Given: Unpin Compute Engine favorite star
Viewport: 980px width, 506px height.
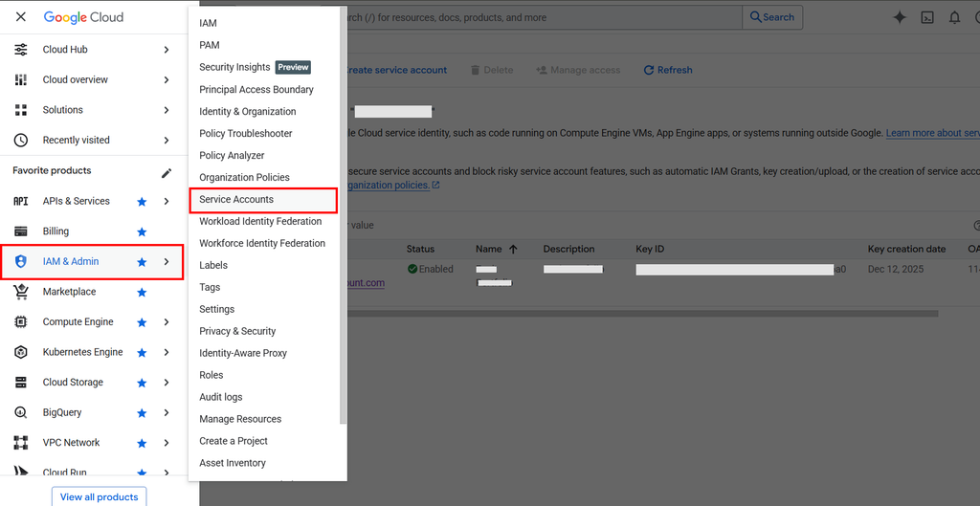Looking at the screenshot, I should pyautogui.click(x=142, y=322).
